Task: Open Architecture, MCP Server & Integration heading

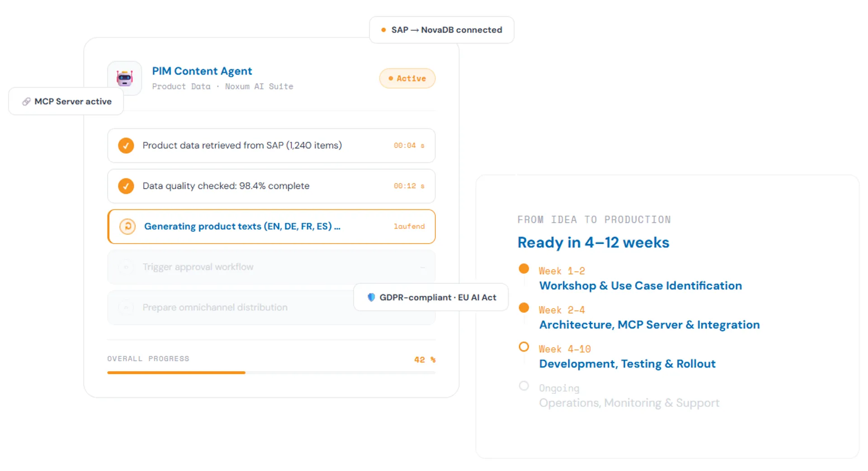Action: coord(649,325)
